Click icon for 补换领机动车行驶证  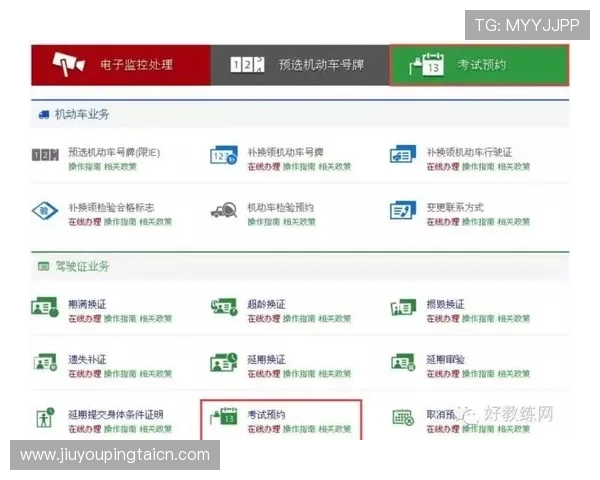[403, 154]
